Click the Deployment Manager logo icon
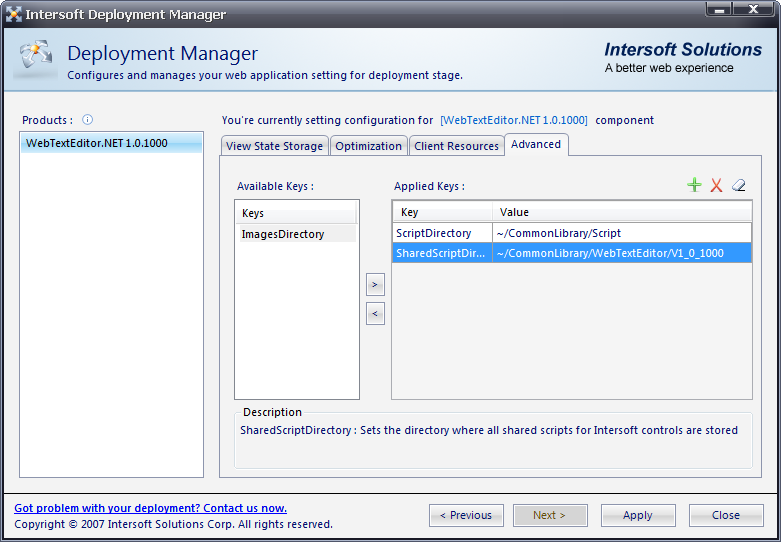 click(x=35, y=60)
